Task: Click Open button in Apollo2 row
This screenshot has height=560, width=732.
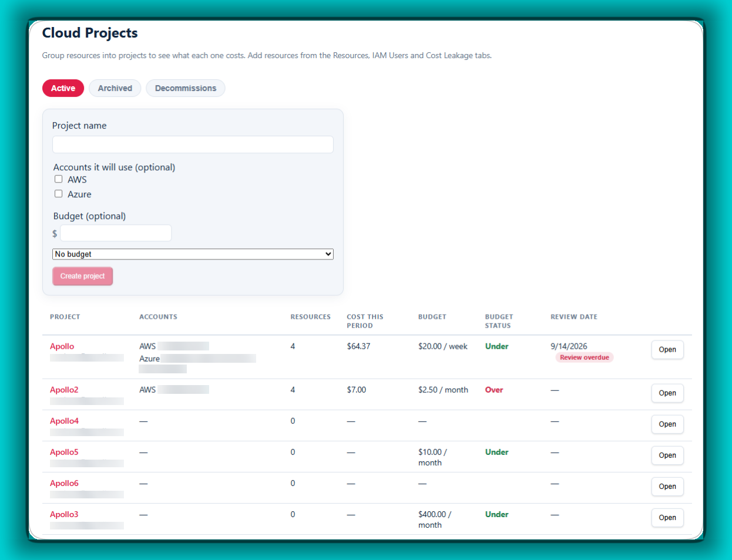Action: (667, 393)
